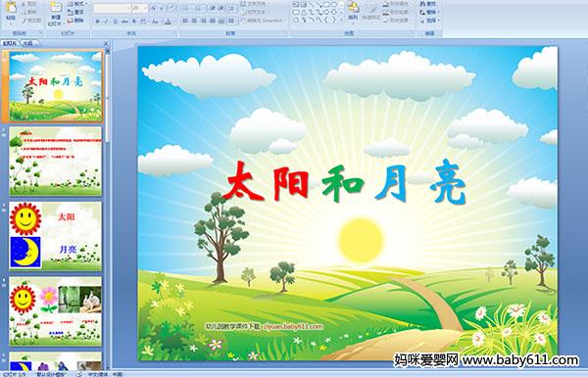588x377 pixels.
Task: Click the Font Color icon
Action: click(x=168, y=22)
